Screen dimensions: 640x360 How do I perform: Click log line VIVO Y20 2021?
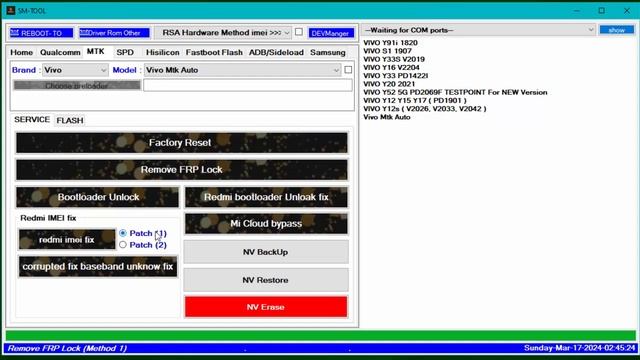click(389, 84)
